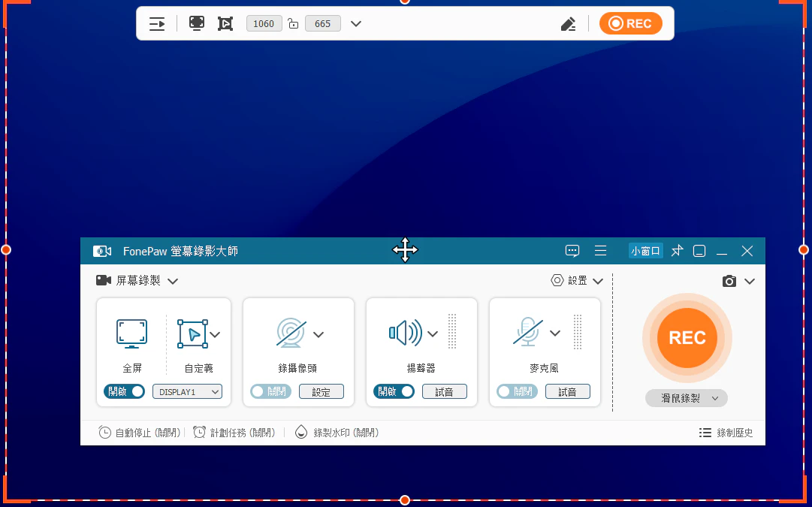
Task: Click the 錄攝像頭 webcam icon
Action: (x=291, y=333)
